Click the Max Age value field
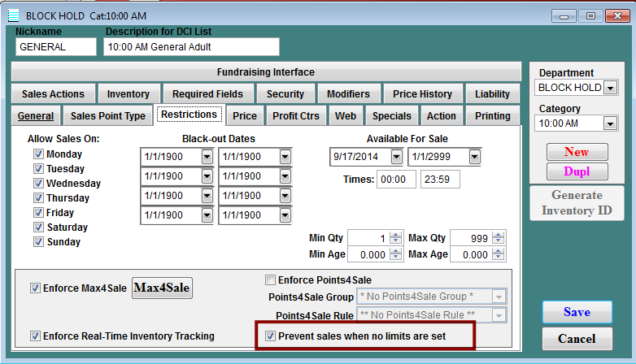 tap(471, 255)
